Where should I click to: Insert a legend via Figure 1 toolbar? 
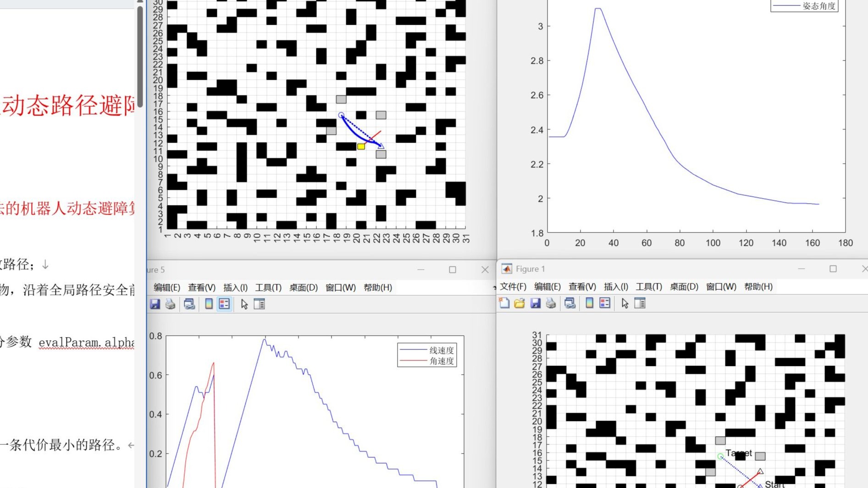(x=605, y=303)
